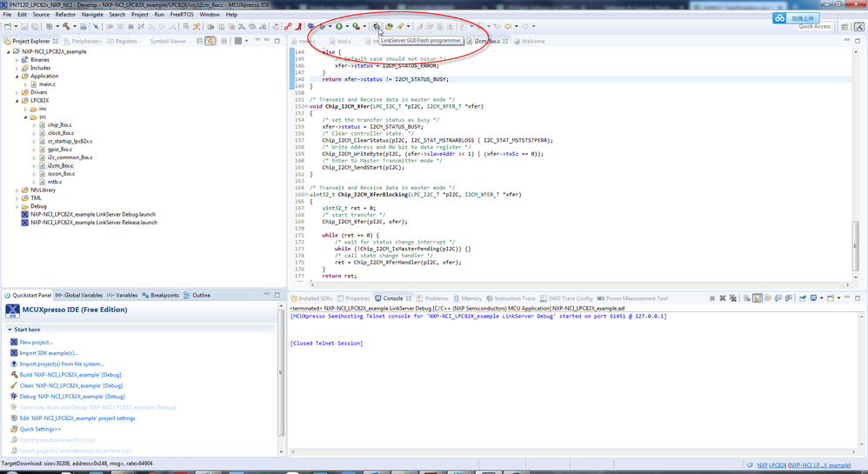Click the red link probe icon in toolbar
Viewport: 868px width, 474px height.
click(288, 26)
